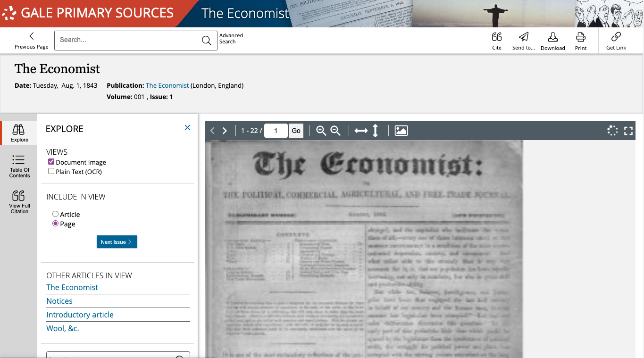This screenshot has width=644, height=358.
Task: Open The Economist publication link
Action: coord(167,85)
